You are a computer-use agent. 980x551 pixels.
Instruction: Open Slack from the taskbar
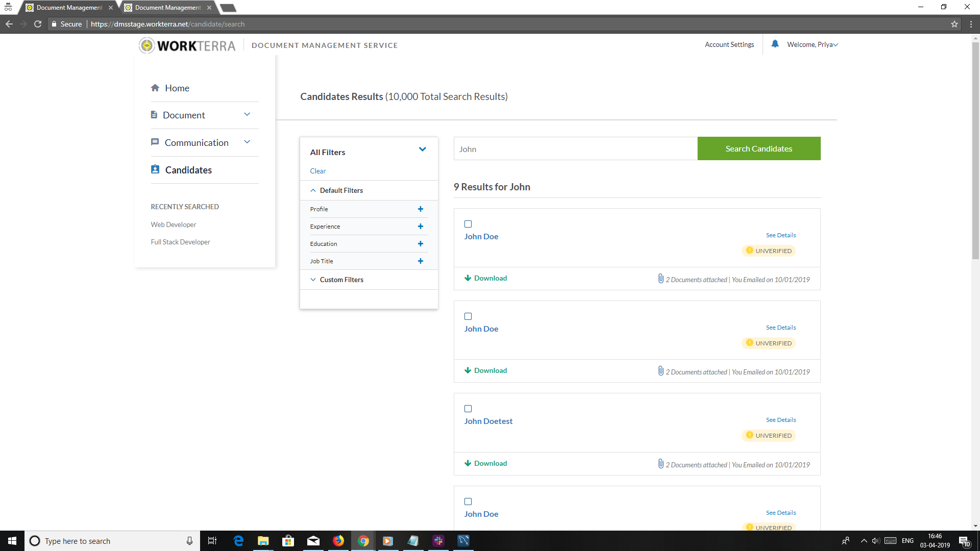coord(438,541)
